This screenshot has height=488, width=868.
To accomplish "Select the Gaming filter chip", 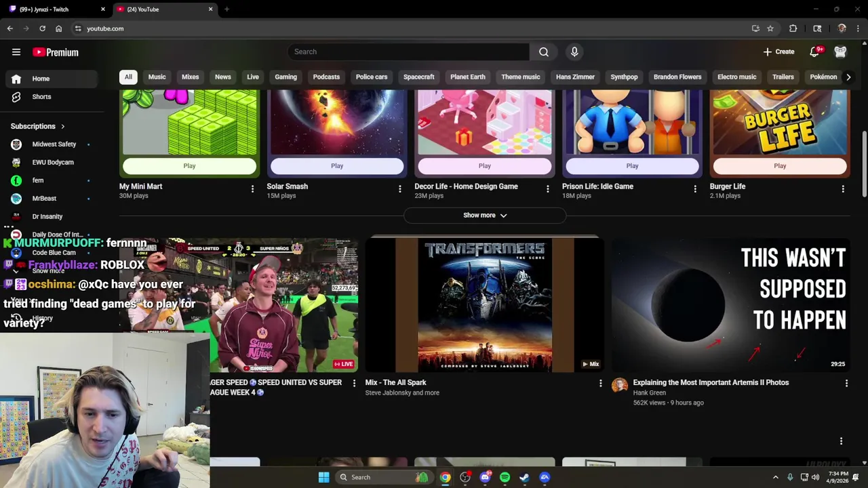I will point(285,77).
